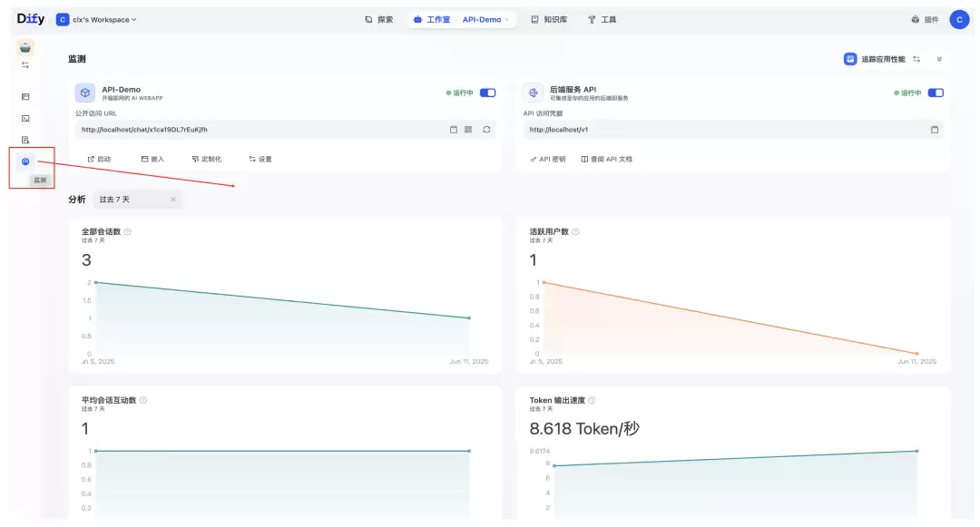
Task: Open 设置 settings for the web app
Action: tap(260, 160)
